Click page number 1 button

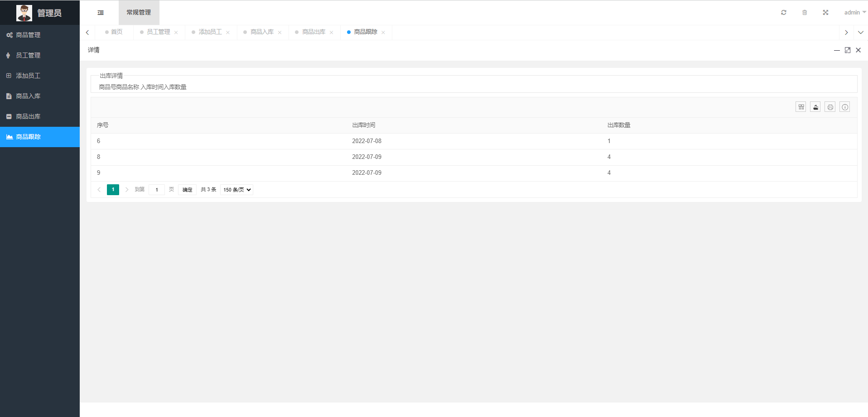pos(113,190)
